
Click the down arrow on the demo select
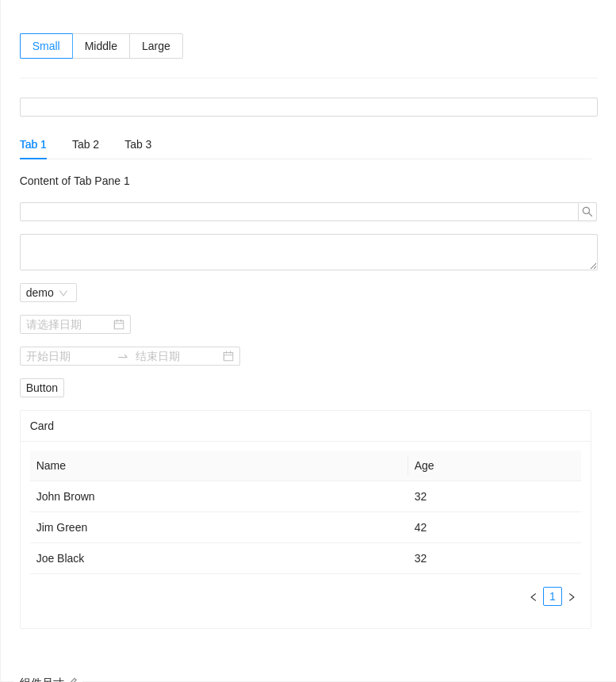[x=63, y=293]
